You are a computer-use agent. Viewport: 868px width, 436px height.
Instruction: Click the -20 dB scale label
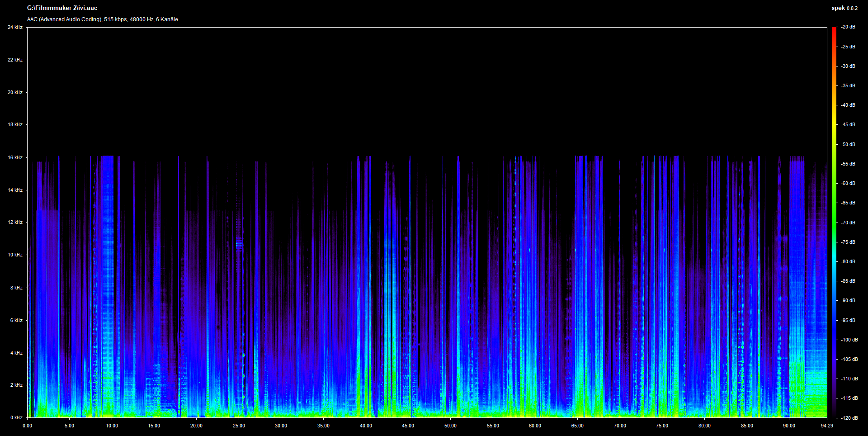tap(848, 27)
